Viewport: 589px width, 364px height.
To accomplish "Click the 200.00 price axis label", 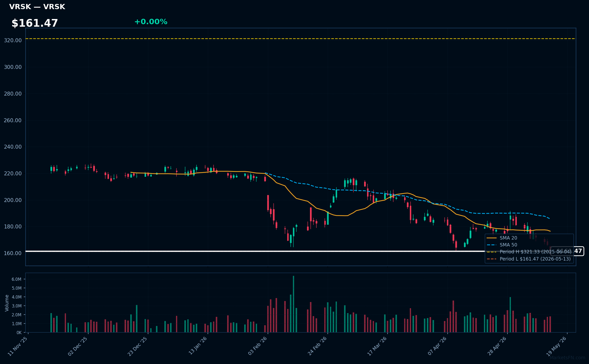I will (13, 200).
